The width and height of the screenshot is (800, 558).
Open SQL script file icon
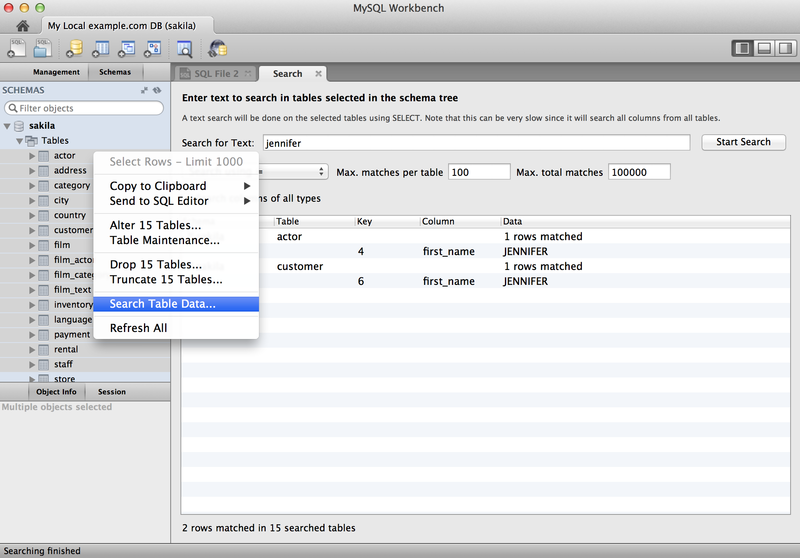tap(44, 47)
